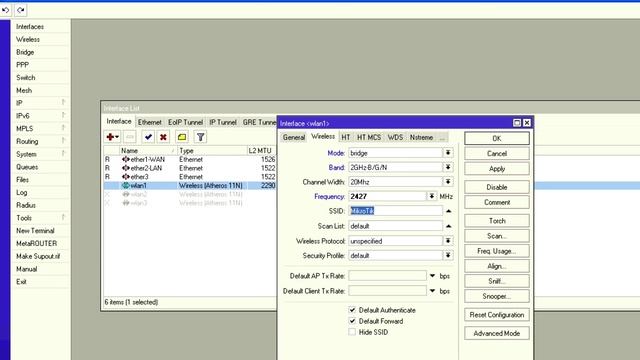Viewport: 640px width, 360px height.
Task: Switch to the WDS tab
Action: pos(395,137)
